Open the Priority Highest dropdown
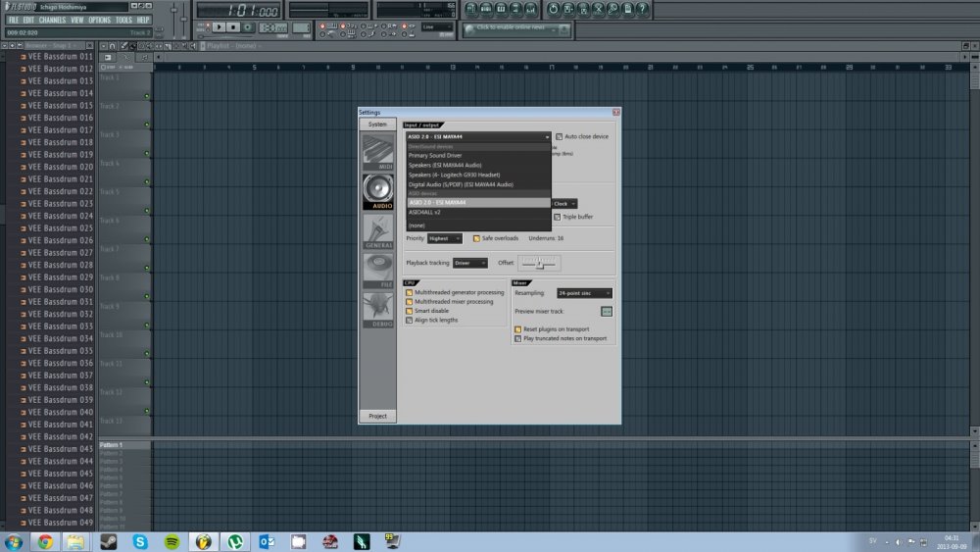 click(444, 238)
